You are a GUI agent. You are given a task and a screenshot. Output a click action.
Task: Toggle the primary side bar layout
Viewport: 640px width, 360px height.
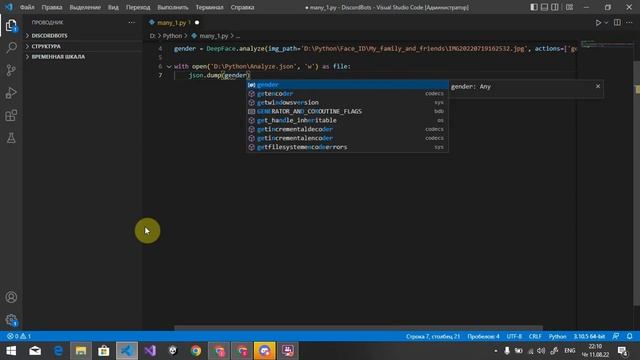(x=534, y=7)
